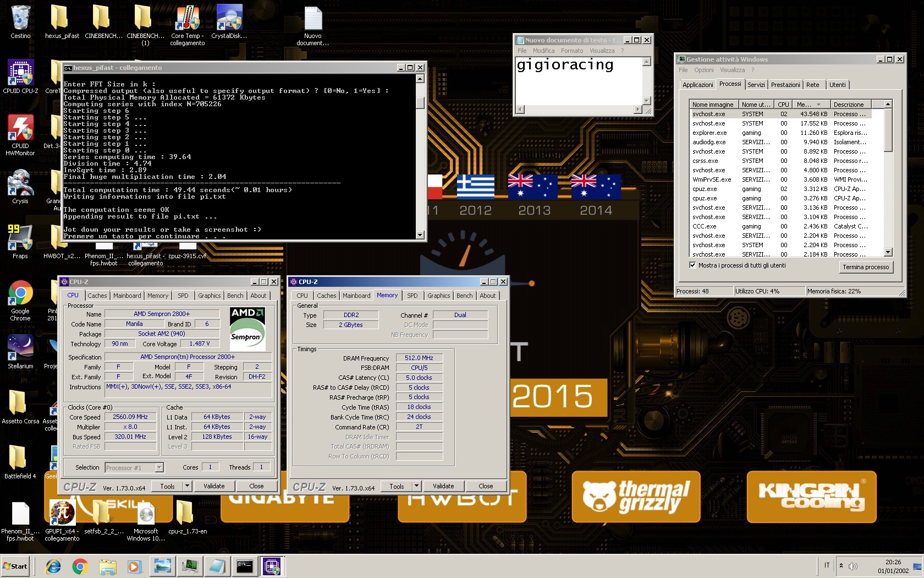Click the taskbar clock showing 20:26
924x578 pixels.
893,566
